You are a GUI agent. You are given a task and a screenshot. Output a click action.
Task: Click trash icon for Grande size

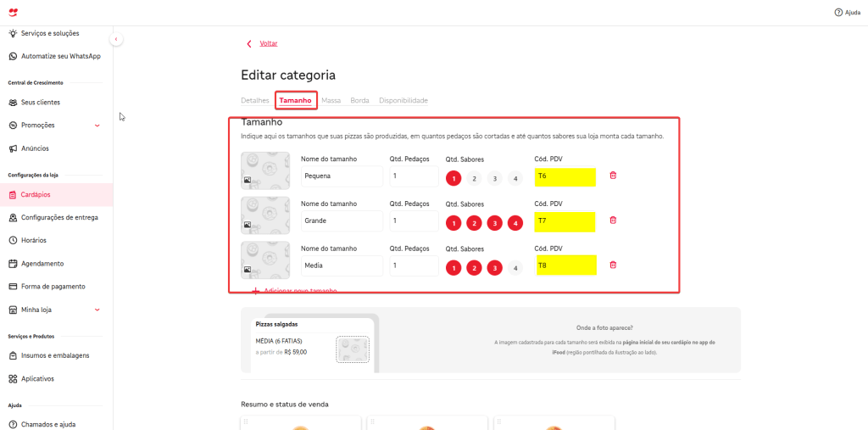613,221
